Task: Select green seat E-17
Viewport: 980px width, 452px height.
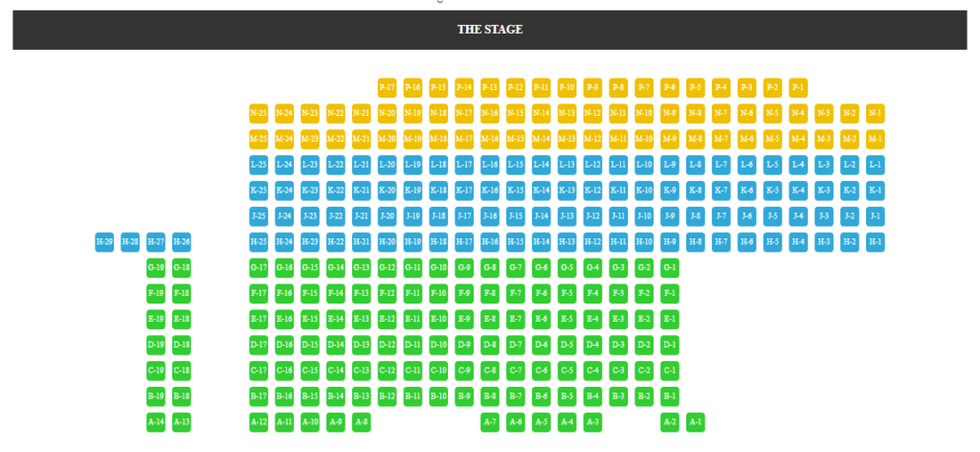Action: click(258, 319)
